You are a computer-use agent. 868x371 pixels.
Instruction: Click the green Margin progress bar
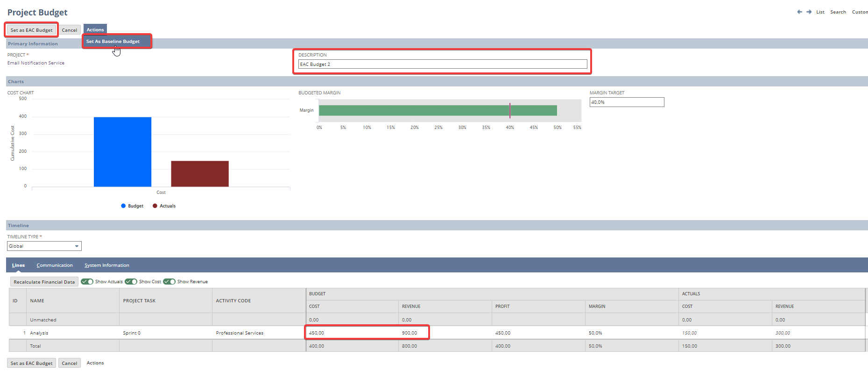(438, 110)
